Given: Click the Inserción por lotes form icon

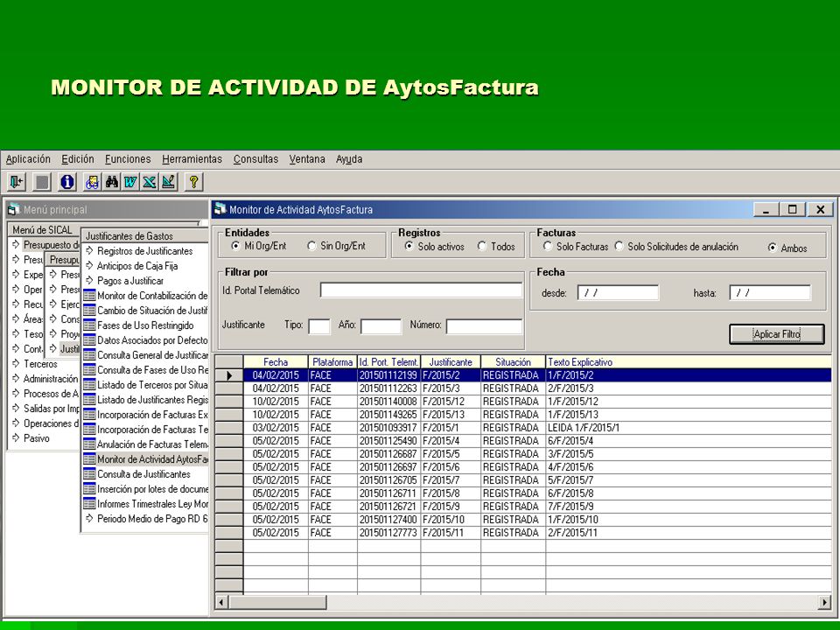Looking at the screenshot, I should pyautogui.click(x=89, y=488).
